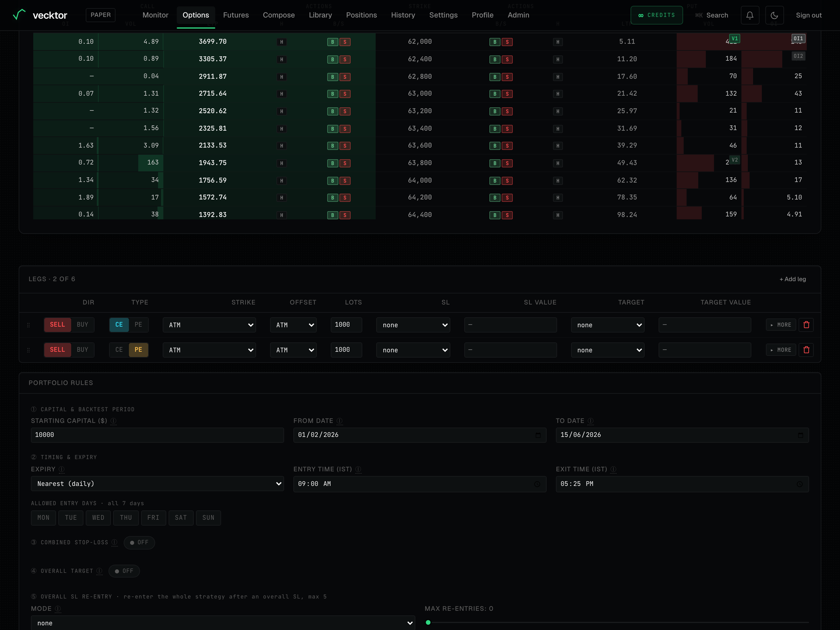Go to the Admin tab
This screenshot has width=840, height=630.
click(518, 15)
